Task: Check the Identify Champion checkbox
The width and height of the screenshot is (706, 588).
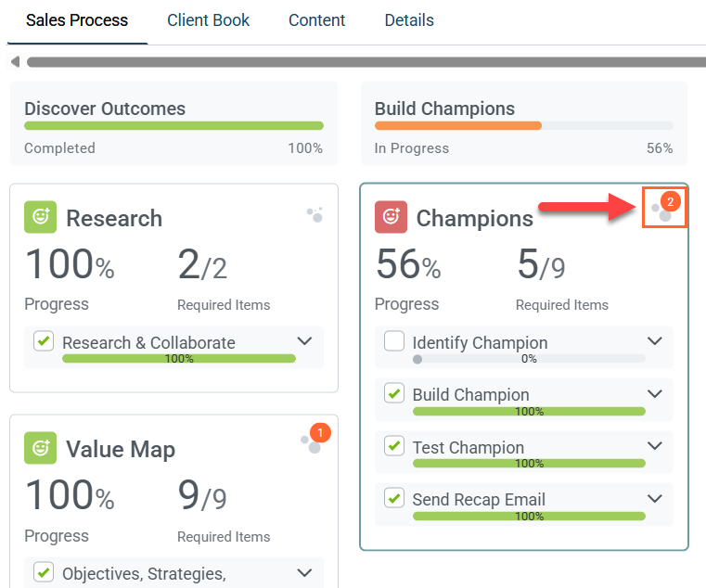Action: (394, 341)
